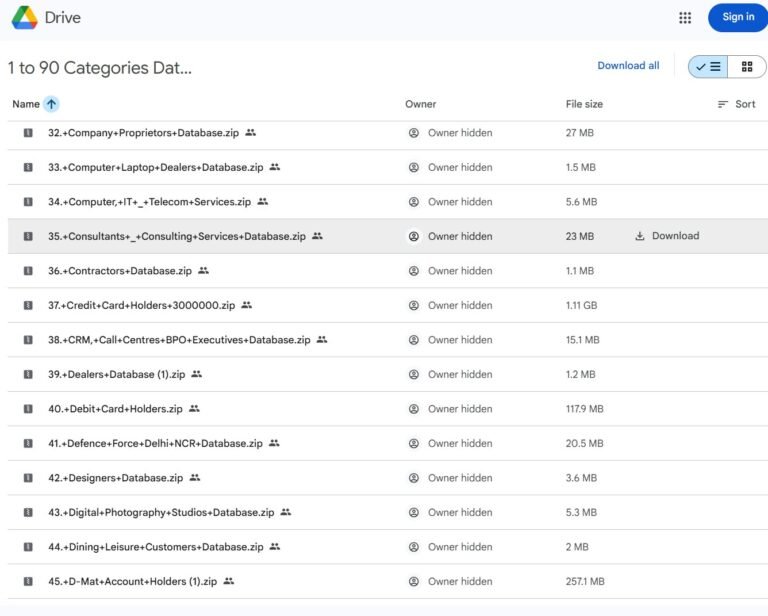
Task: Click shared icon beside 45.+D-Mat+Account+Holders
Action: [229, 581]
